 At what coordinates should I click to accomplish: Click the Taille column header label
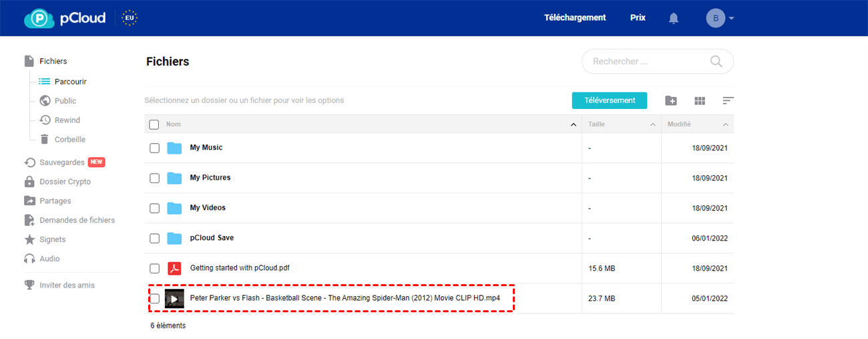pos(596,124)
